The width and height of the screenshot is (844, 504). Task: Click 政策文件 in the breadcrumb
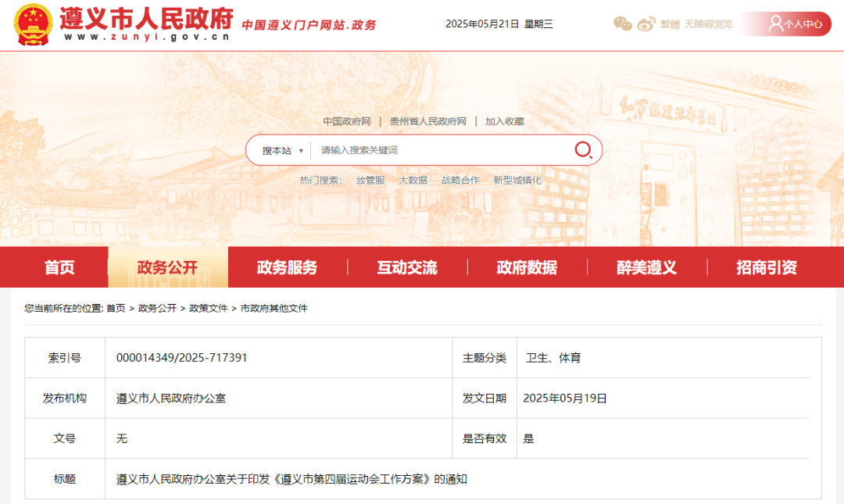208,309
